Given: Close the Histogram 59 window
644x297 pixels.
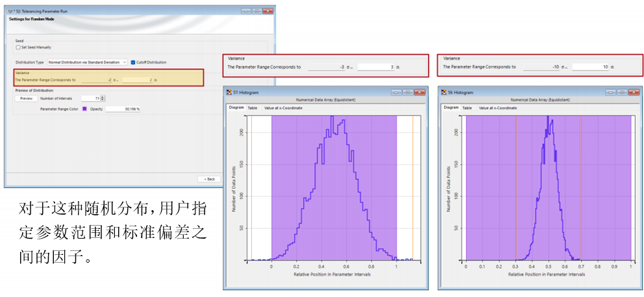Looking at the screenshot, I should click(x=634, y=92).
